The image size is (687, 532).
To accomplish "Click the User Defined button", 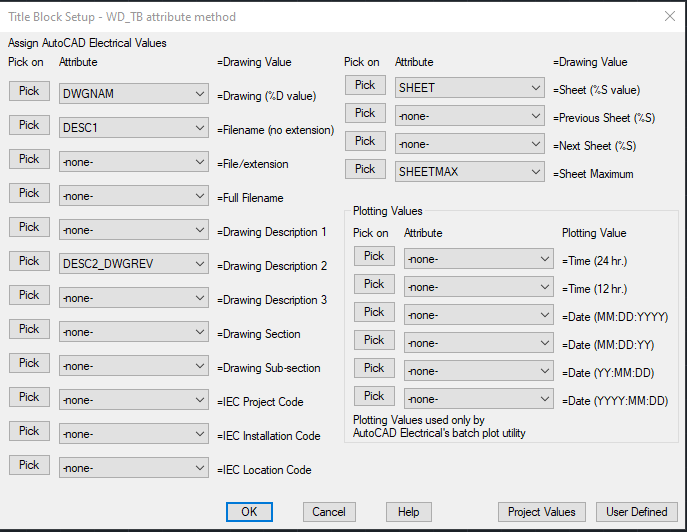I will tap(637, 512).
